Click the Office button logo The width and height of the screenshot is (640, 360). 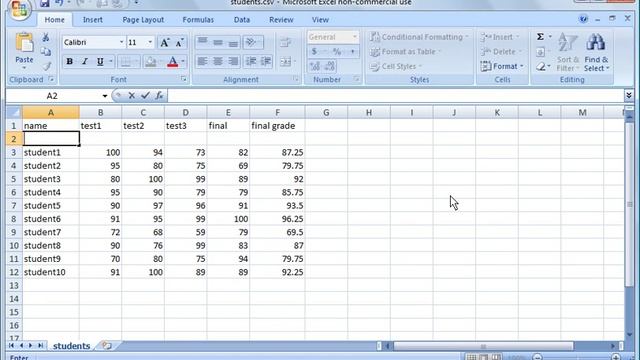(19, 9)
